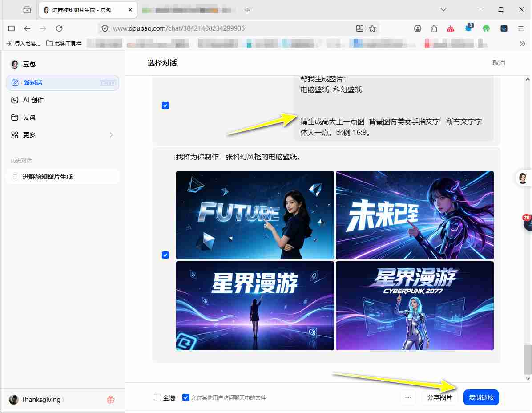Bookmark this page via the star icon
The width and height of the screenshot is (532, 413).
coord(372,28)
